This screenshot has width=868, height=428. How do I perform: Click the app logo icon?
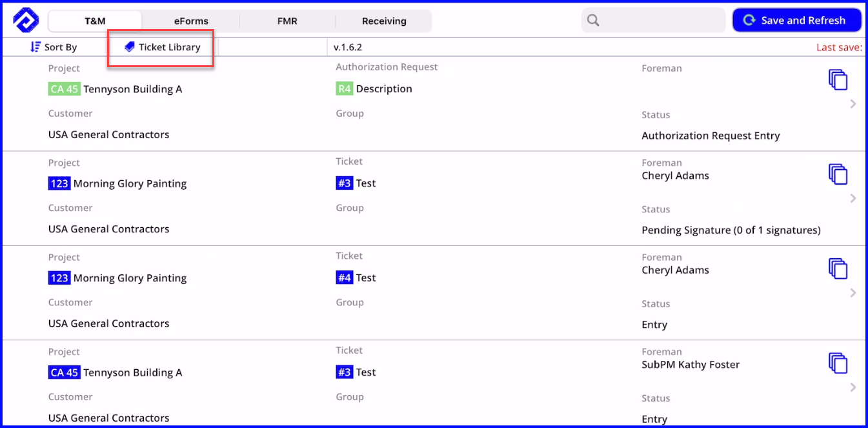pyautogui.click(x=26, y=20)
